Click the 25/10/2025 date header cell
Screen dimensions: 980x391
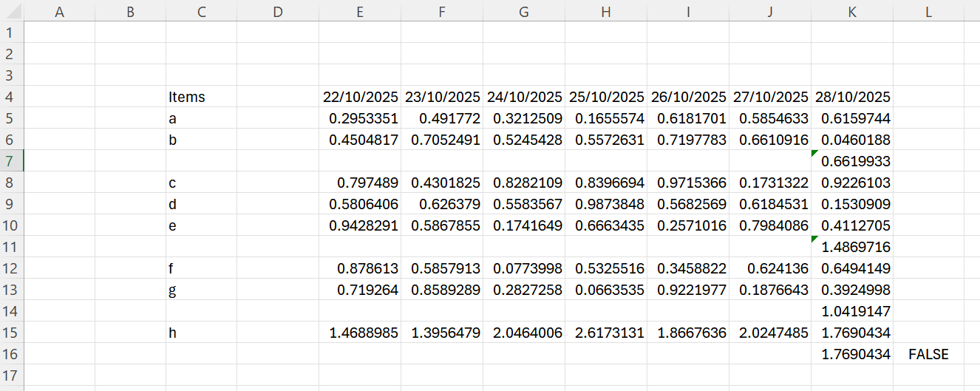point(606,97)
